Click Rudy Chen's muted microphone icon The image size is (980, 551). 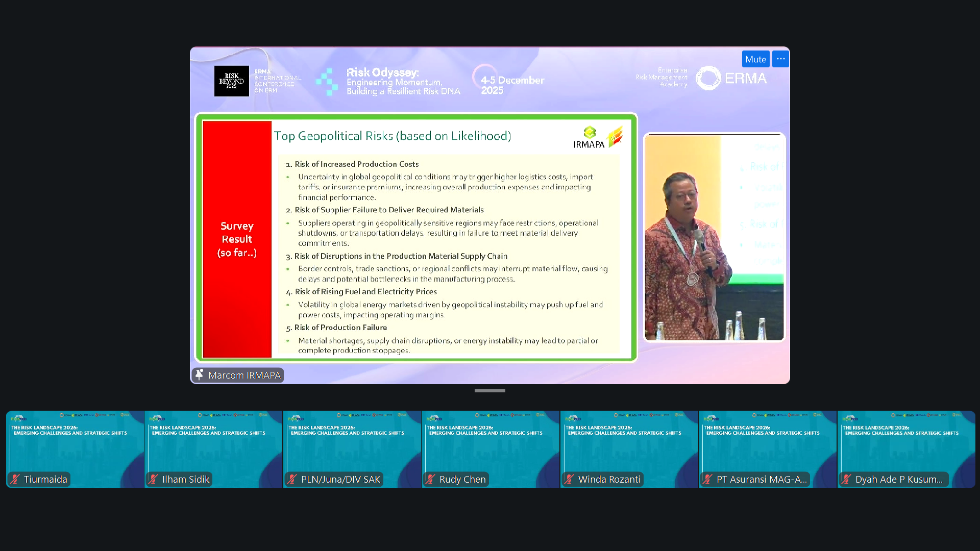(x=430, y=479)
